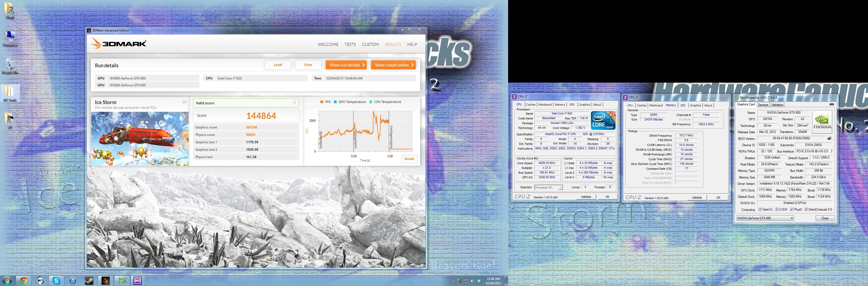Screen dimensions: 868x286
Task: Click the GPU-Z screenshot camera icon
Action: tap(831, 105)
